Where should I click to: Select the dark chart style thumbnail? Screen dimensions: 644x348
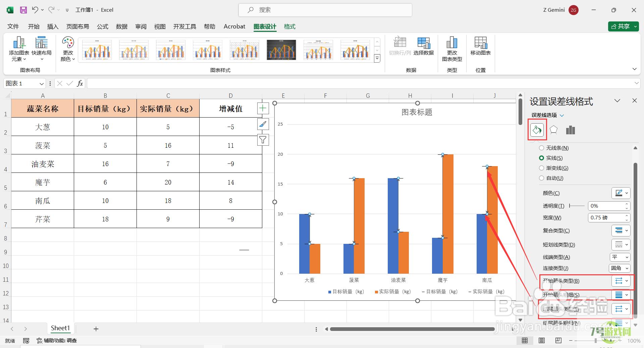281,50
